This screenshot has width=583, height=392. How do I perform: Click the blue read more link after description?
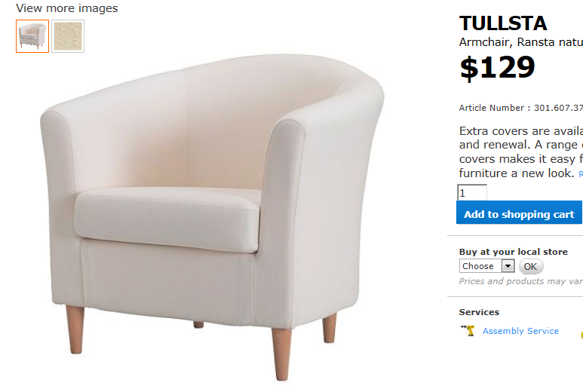click(x=581, y=173)
